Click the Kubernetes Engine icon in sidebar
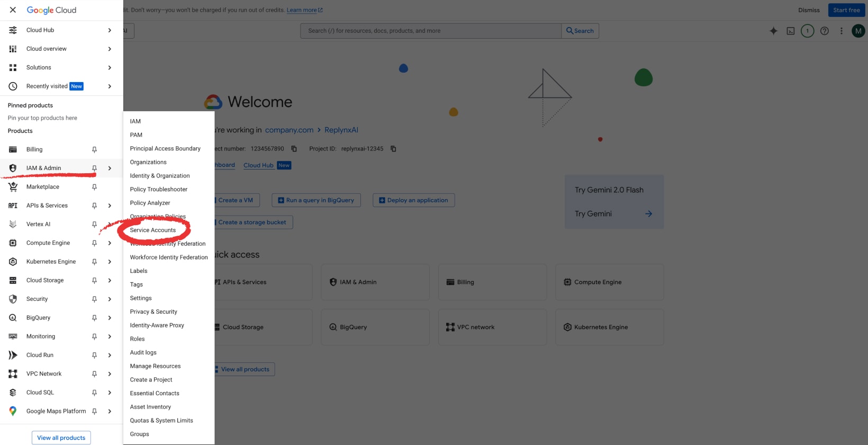The height and width of the screenshot is (445, 868). pos(13,262)
